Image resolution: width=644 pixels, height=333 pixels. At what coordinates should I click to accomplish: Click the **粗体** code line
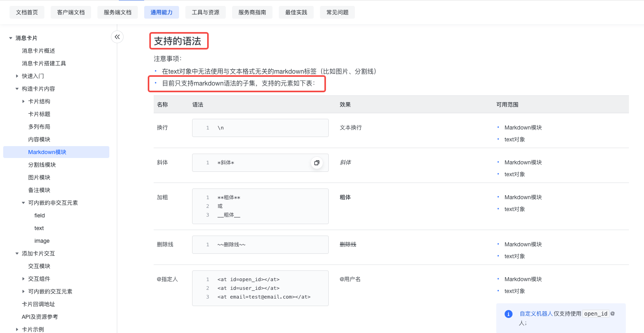point(229,198)
